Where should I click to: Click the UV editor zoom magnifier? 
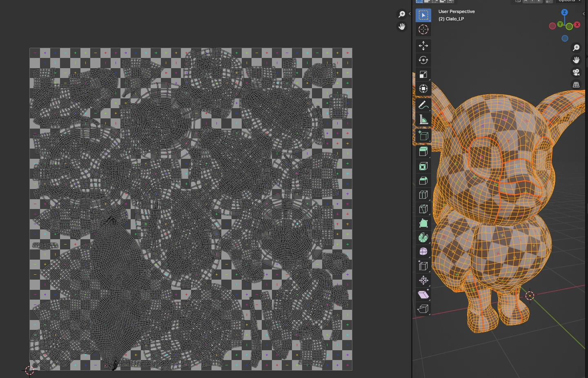click(402, 14)
